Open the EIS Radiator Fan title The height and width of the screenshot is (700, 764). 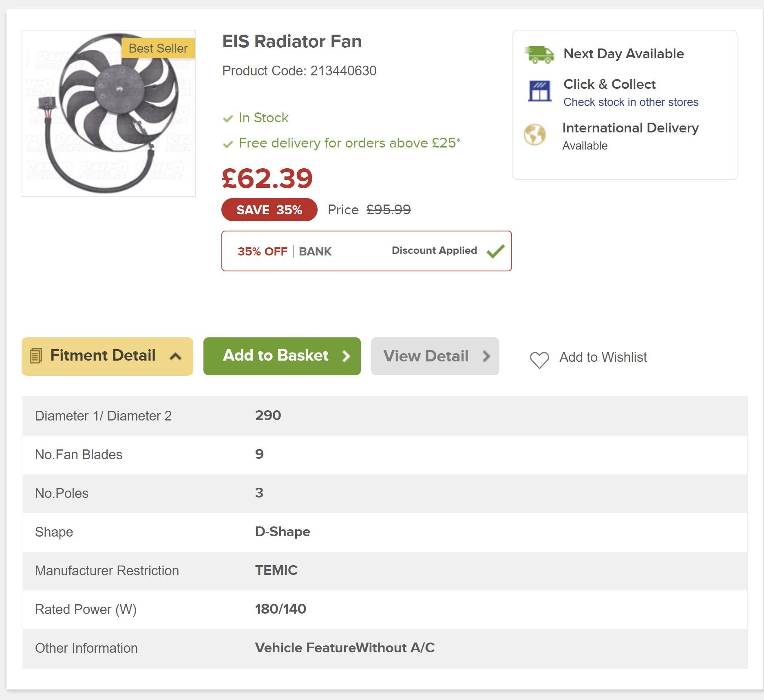tap(291, 42)
